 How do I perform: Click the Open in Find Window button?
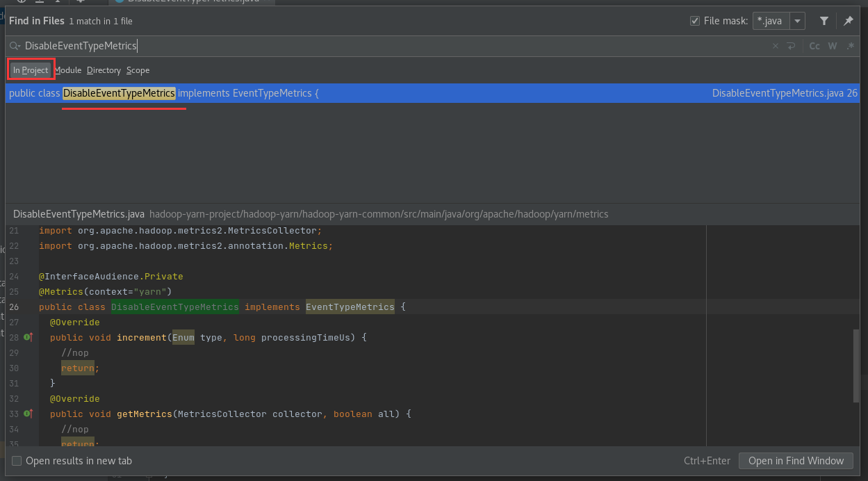tap(796, 461)
